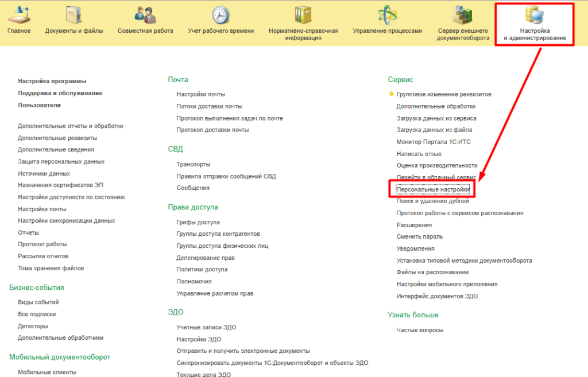Screen dimensions: 588x377
Task: Open Делегирование прав
Action: (206, 258)
